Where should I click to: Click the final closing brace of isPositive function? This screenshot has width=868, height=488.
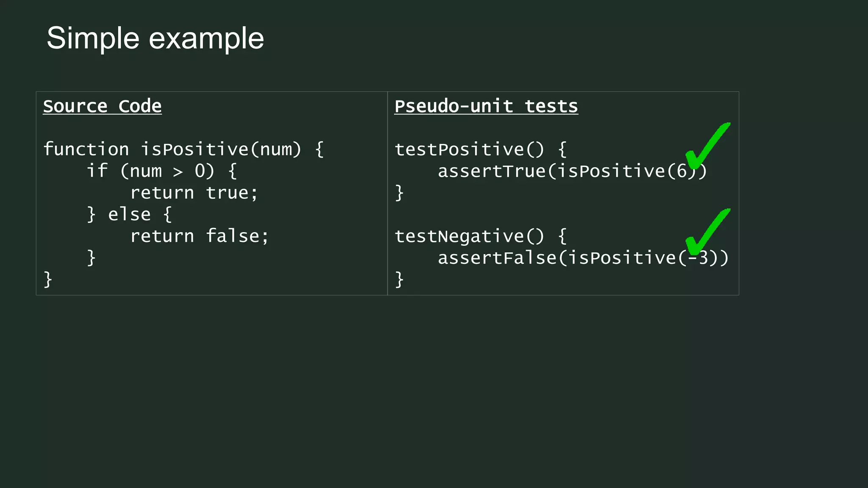pyautogui.click(x=48, y=280)
